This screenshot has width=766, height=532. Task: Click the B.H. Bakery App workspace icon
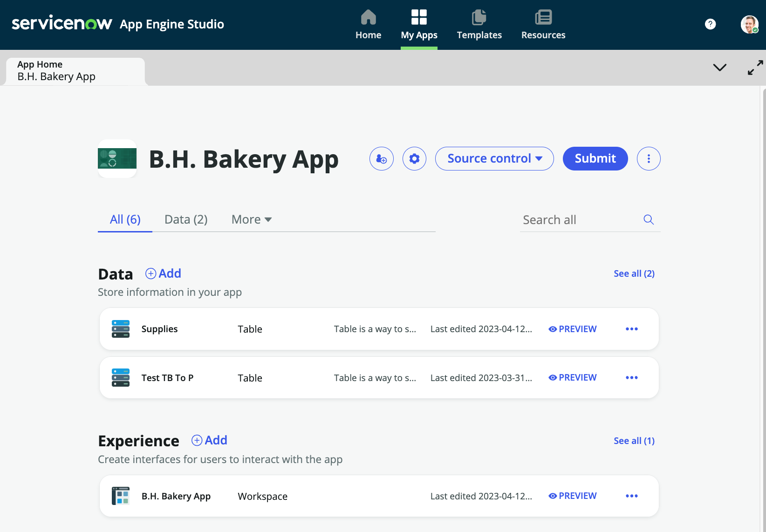(121, 496)
